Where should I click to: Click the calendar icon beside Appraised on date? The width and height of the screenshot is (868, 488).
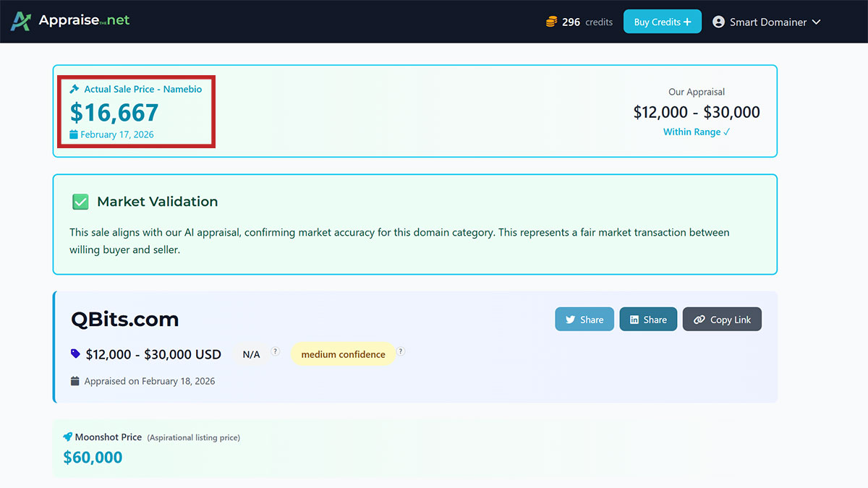click(75, 381)
